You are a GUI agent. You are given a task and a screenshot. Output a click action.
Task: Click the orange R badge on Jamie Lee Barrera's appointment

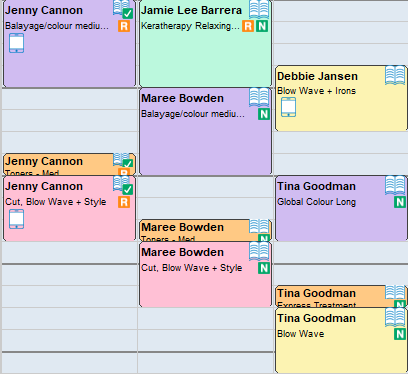(248, 26)
